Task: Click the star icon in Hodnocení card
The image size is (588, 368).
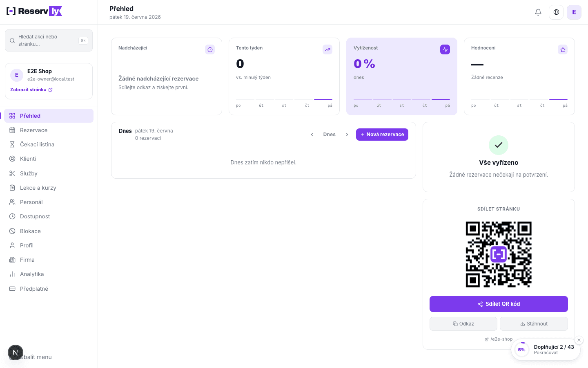Action: tap(563, 49)
